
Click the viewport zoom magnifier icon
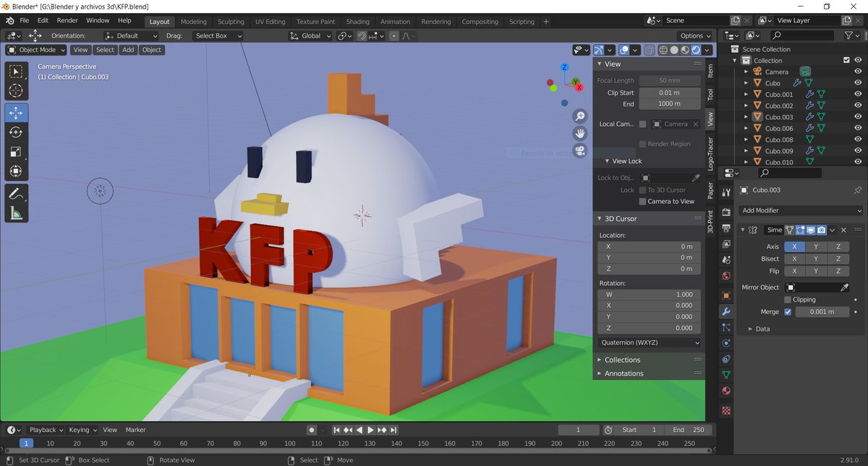[x=580, y=116]
